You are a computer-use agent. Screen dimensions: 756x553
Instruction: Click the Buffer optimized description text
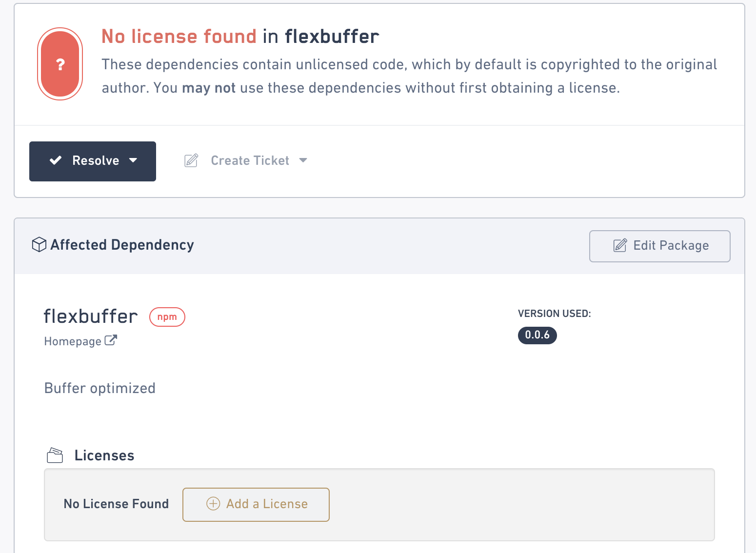click(x=99, y=388)
